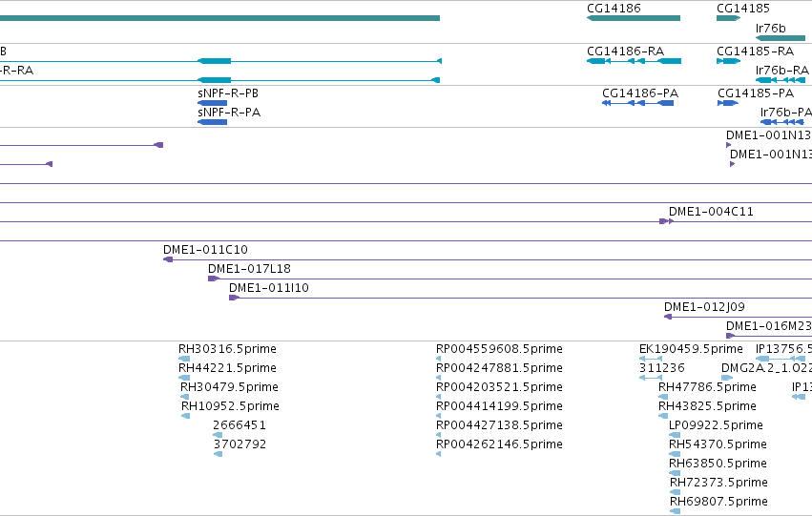Image resolution: width=812 pixels, height=516 pixels.
Task: Click the feature labeled 311236
Action: pos(662,368)
